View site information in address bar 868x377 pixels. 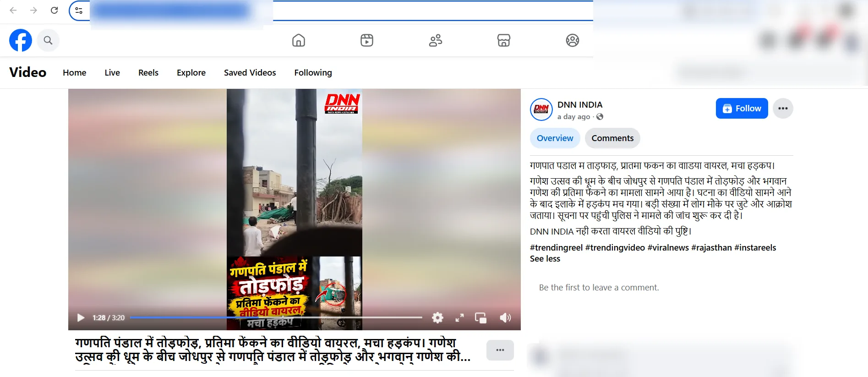tap(79, 11)
